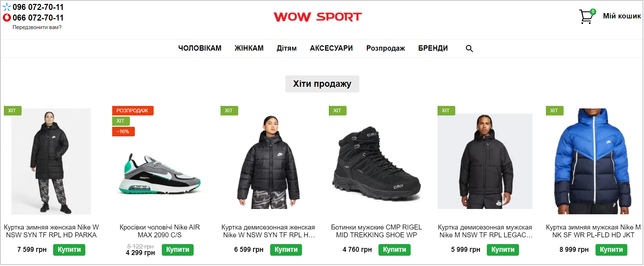Open the Дітям category
Screen dimensions: 644x266
tap(286, 48)
